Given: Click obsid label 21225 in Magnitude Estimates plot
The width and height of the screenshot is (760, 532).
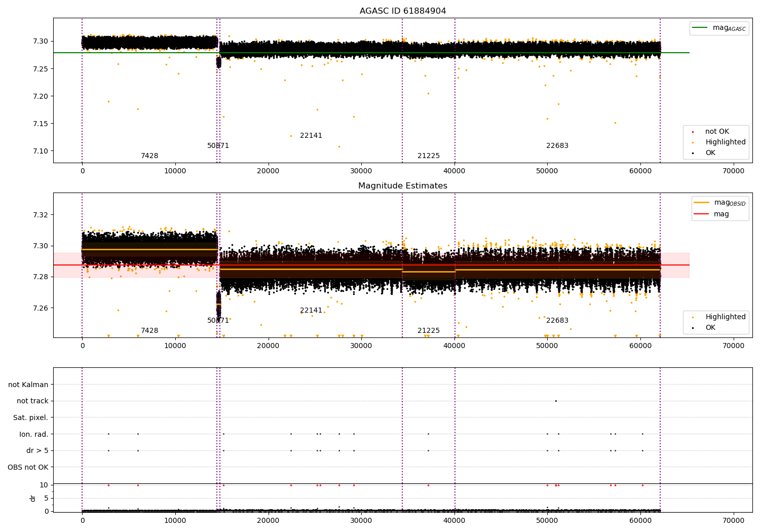Looking at the screenshot, I should point(429,331).
